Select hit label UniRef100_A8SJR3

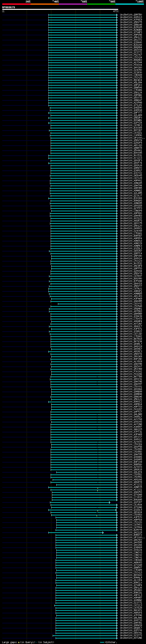tap(131, 296)
